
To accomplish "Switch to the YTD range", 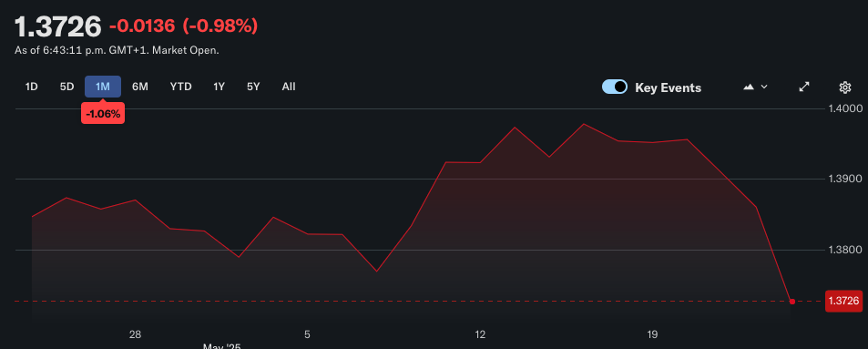I will 181,87.
